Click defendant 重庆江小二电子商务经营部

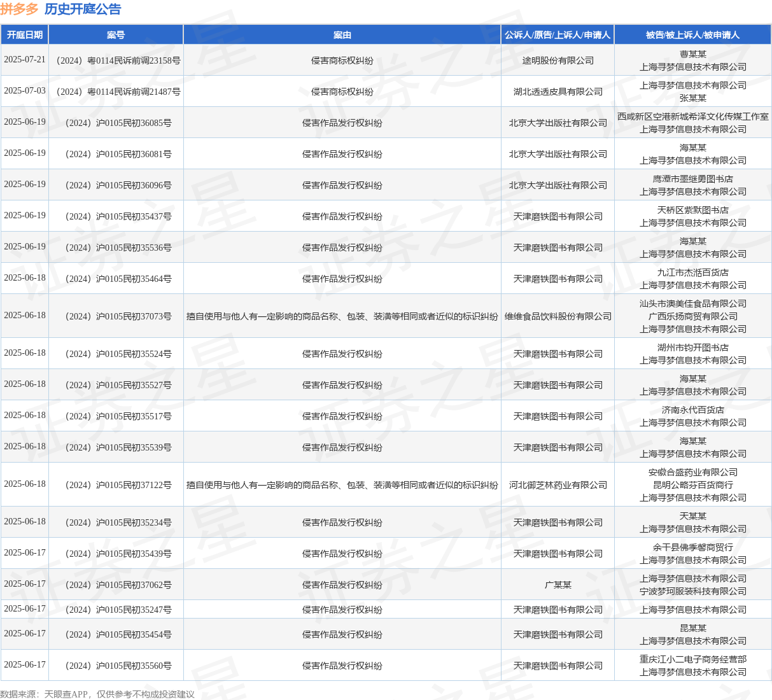[693, 659]
